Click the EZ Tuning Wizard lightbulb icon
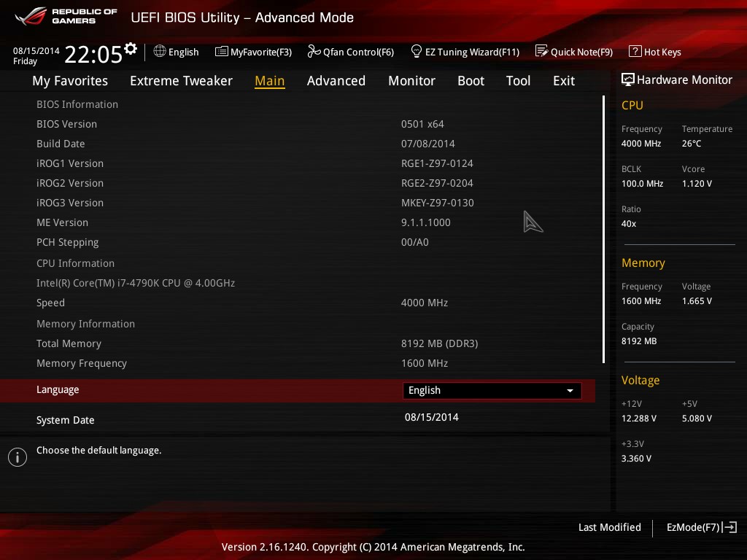 (x=417, y=51)
